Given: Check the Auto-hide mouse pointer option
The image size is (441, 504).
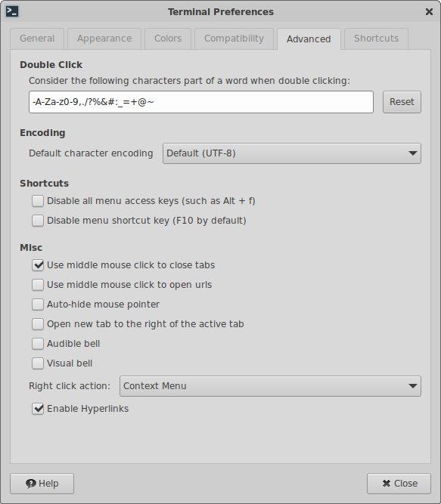Looking at the screenshot, I should click(x=38, y=305).
